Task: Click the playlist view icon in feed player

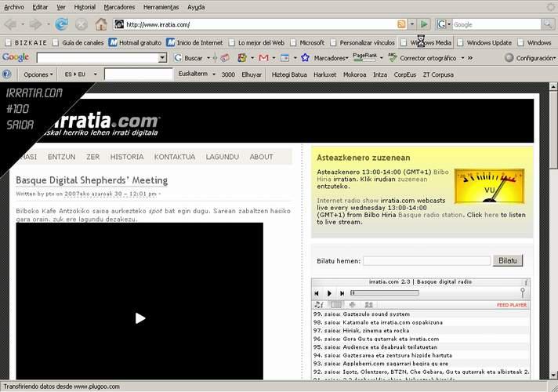Action: 336,305
